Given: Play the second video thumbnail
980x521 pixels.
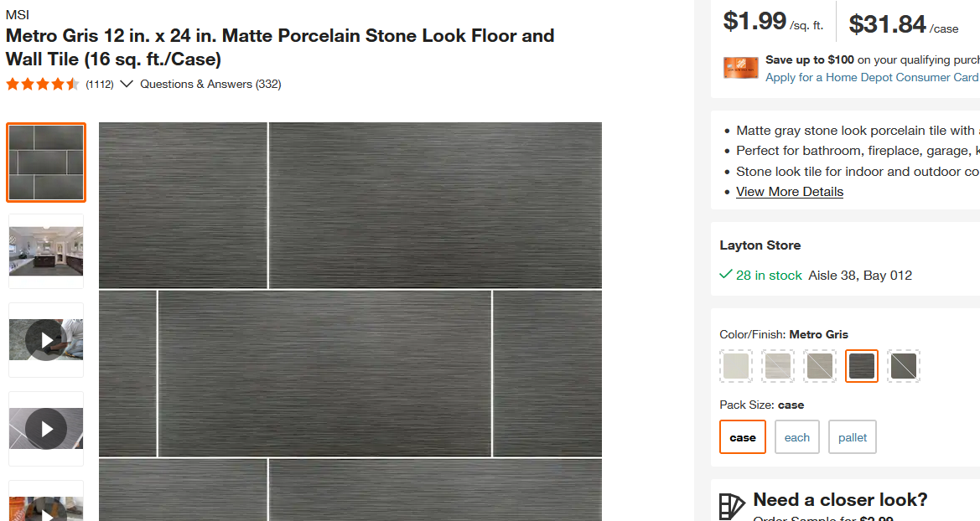Looking at the screenshot, I should pos(46,429).
